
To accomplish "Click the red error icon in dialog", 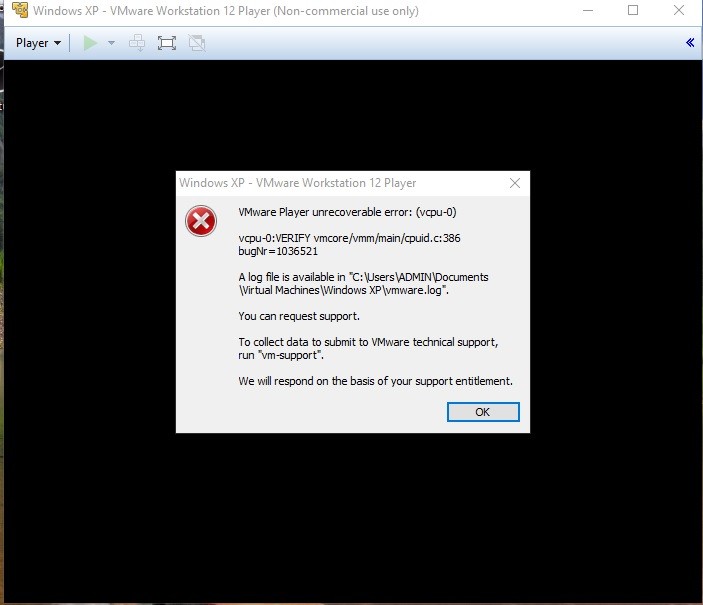I will 201,221.
